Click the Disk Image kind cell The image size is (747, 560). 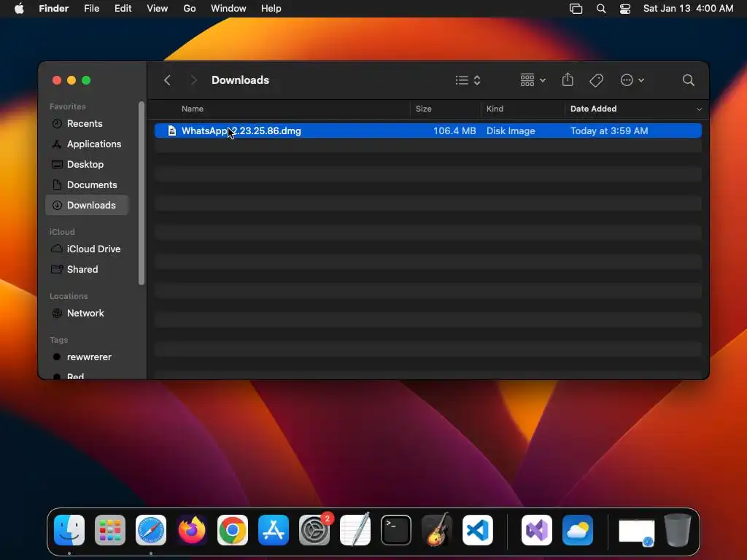pyautogui.click(x=511, y=131)
